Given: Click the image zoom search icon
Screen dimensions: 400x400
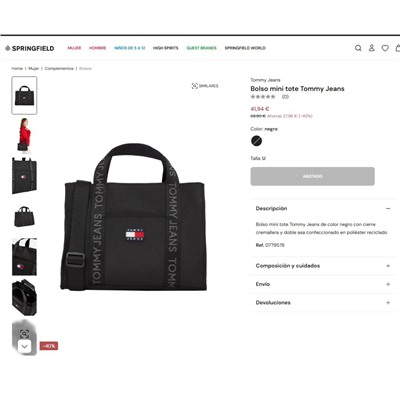Looking at the screenshot, I should point(24,333).
